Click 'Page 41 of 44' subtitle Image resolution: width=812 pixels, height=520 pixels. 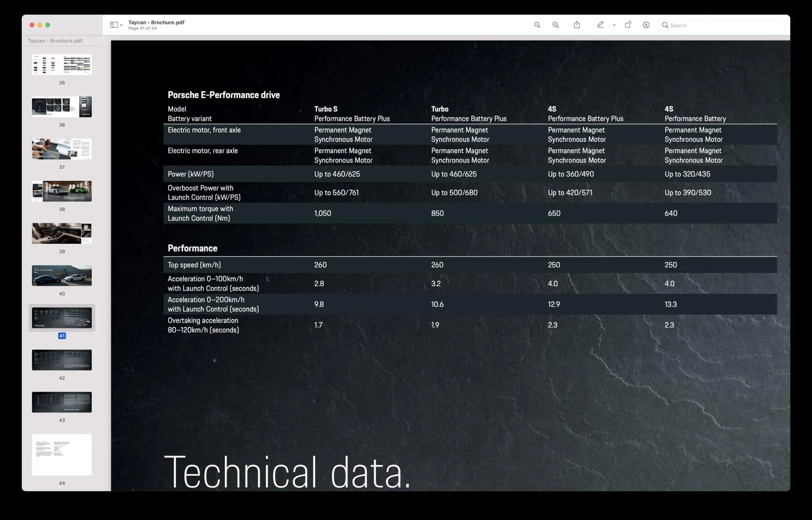[142, 28]
